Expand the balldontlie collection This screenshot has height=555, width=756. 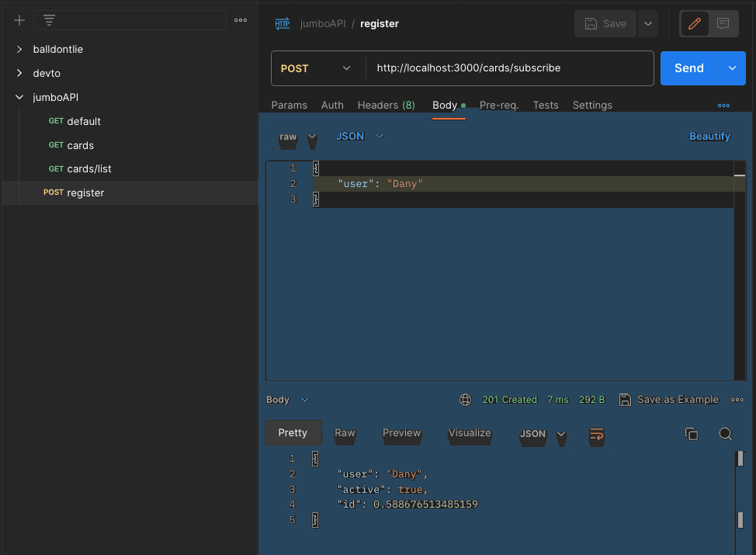[x=19, y=49]
